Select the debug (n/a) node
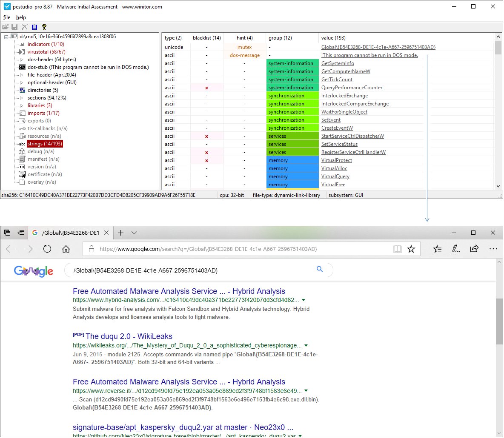Viewport: 504px width, 438px height. pos(41,151)
